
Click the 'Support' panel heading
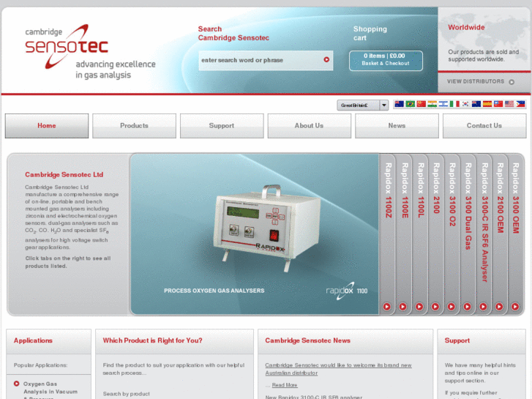pyautogui.click(x=457, y=340)
